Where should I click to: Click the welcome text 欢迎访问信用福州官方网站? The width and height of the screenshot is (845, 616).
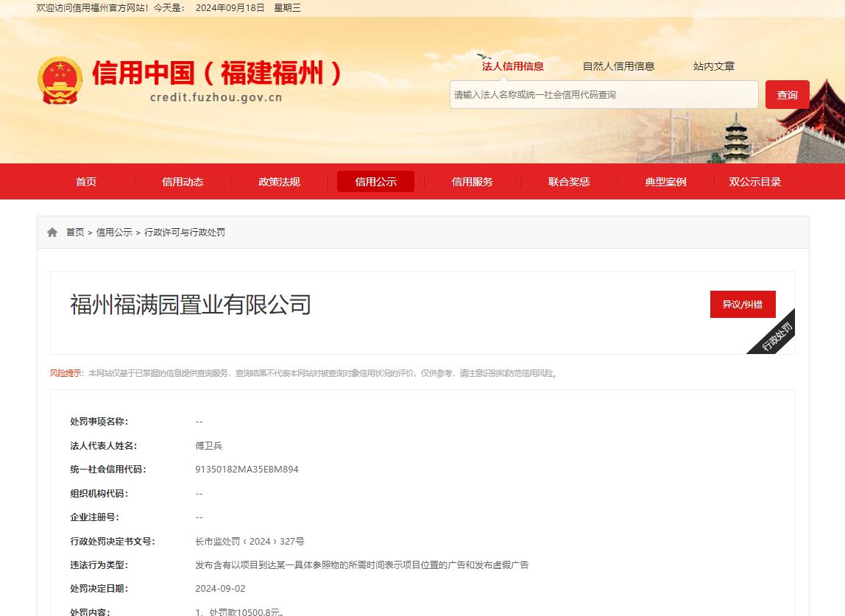(x=91, y=8)
